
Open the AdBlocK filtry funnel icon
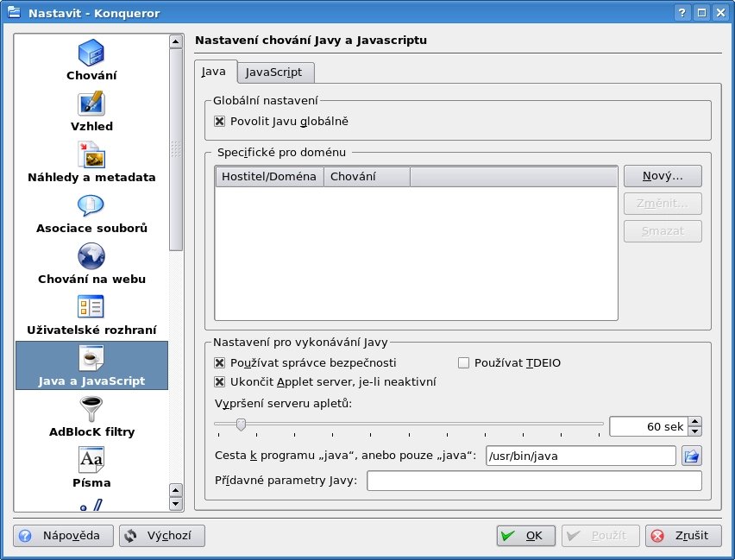click(91, 408)
